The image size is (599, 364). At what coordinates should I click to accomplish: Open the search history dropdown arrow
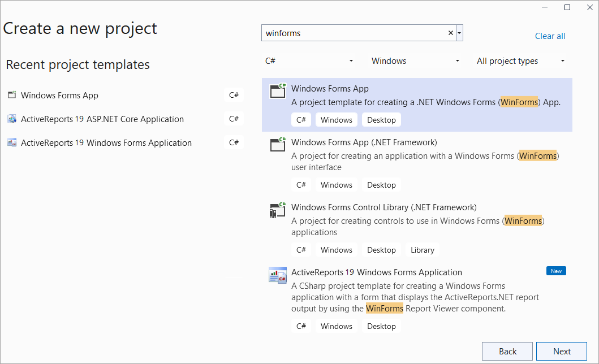pyautogui.click(x=459, y=33)
